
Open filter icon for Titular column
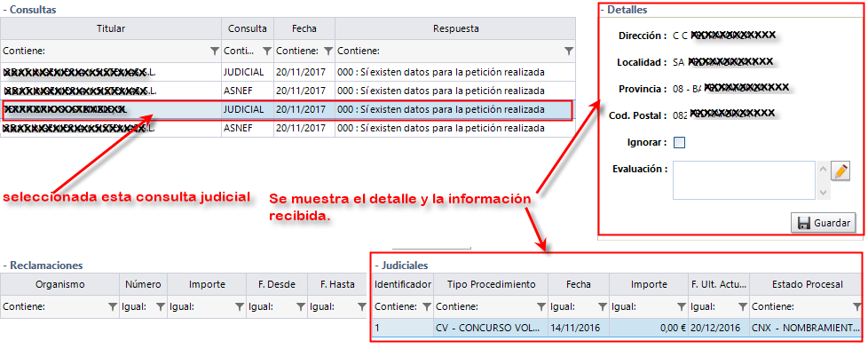click(215, 51)
